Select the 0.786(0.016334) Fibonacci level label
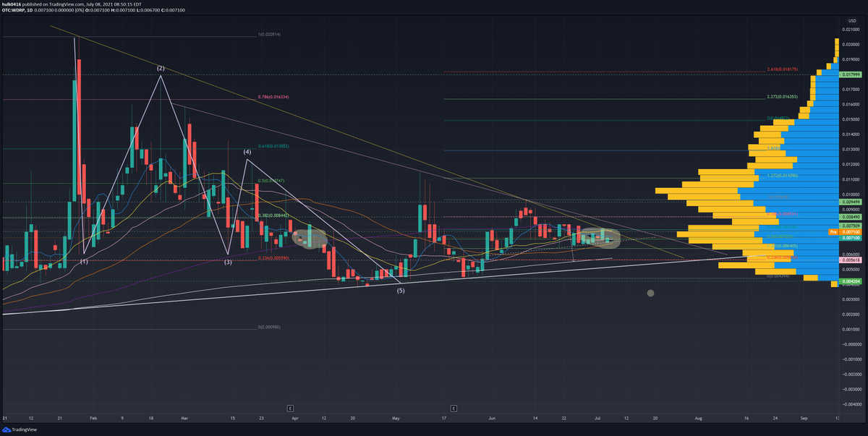Viewport: 868px width, 436px height. (273, 96)
